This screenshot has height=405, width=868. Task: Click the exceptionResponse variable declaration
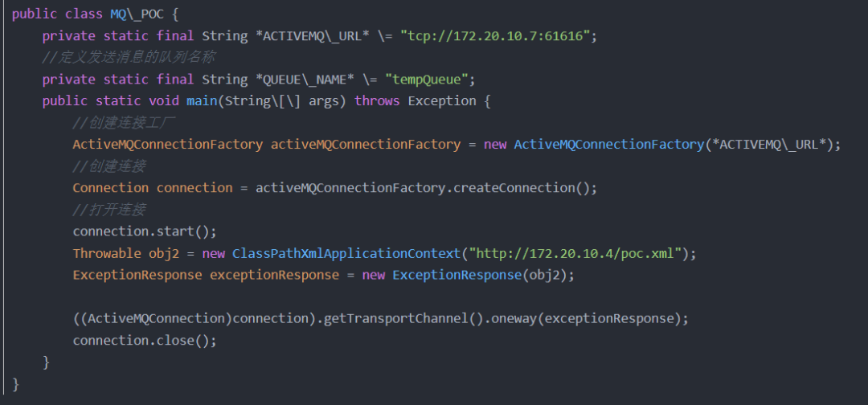[274, 275]
